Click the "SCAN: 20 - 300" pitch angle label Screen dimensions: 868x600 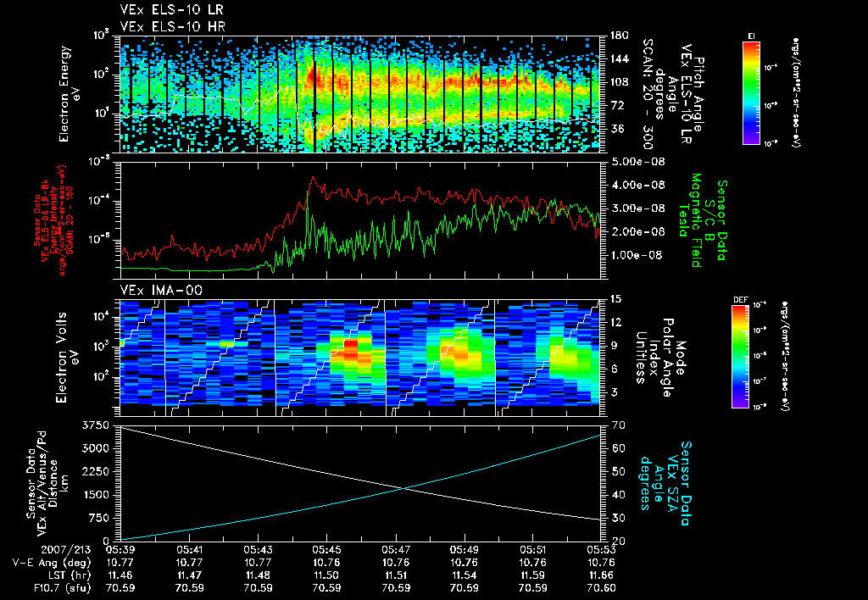[647, 93]
